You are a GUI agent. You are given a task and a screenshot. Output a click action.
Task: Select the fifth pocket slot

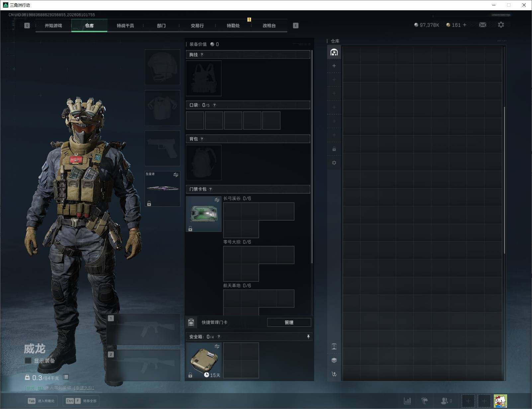pos(271,121)
